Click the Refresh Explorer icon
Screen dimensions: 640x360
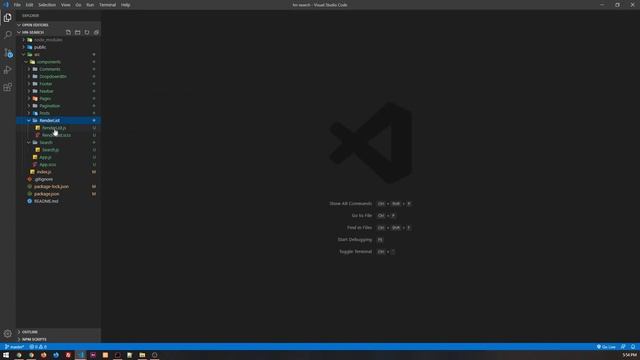pos(87,32)
